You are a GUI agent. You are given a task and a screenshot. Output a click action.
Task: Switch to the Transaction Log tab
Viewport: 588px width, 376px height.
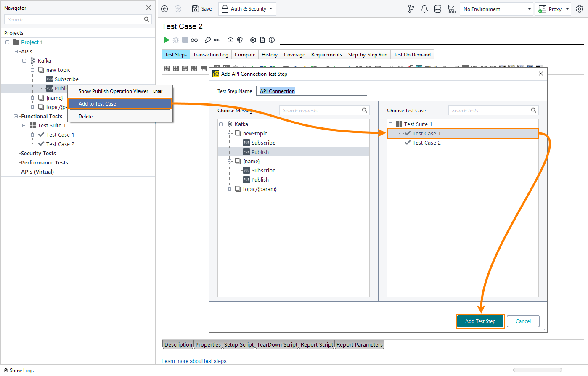[x=210, y=54]
